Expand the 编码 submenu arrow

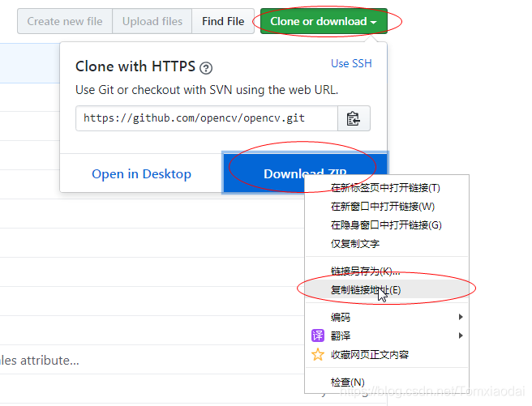pyautogui.click(x=461, y=317)
